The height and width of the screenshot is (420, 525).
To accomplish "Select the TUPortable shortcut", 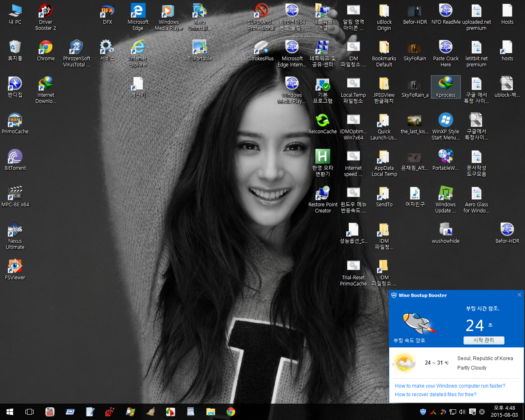I will pos(199,51).
